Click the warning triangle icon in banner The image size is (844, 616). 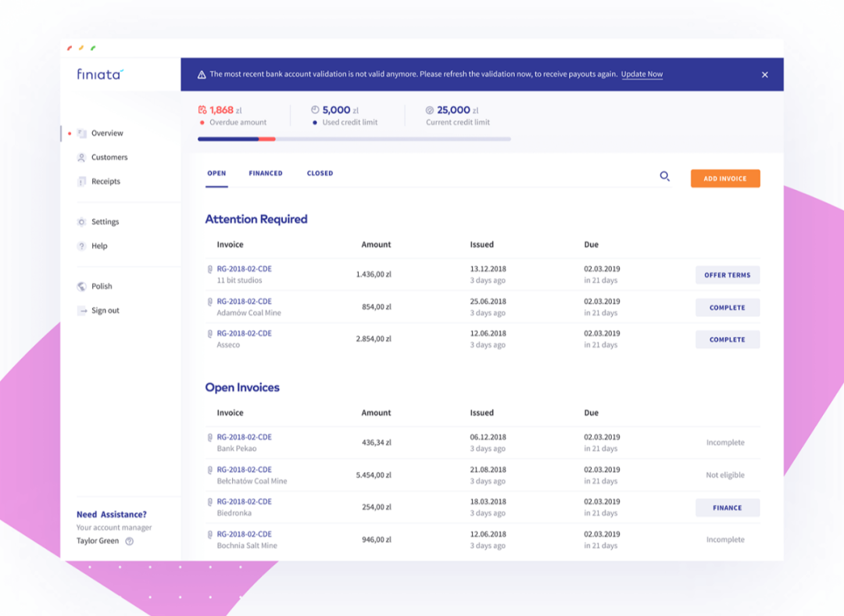(x=202, y=75)
